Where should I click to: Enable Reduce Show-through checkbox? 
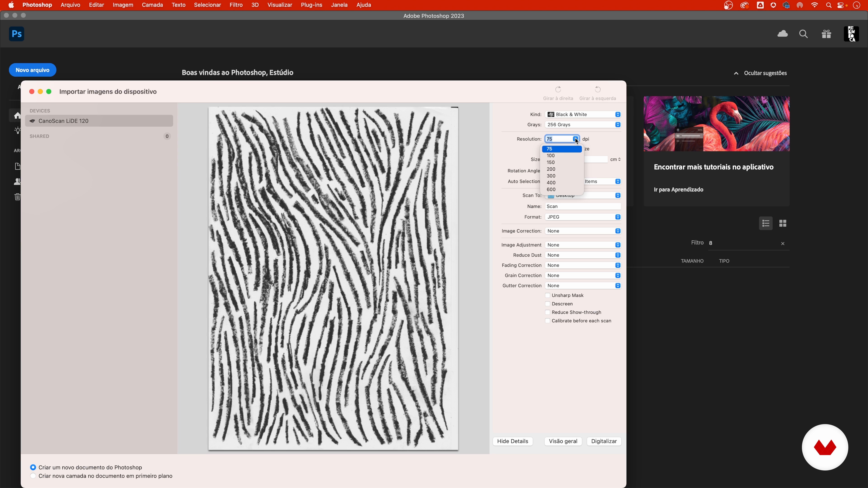tap(547, 312)
